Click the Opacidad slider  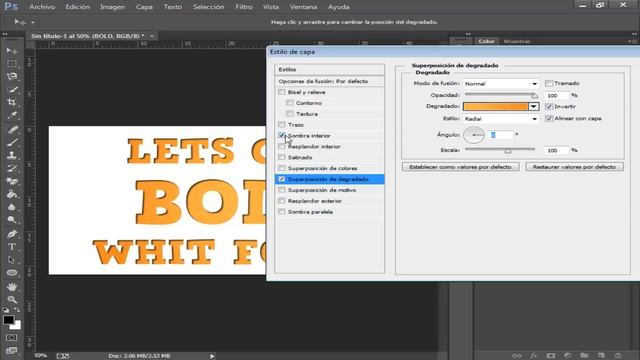point(501,95)
